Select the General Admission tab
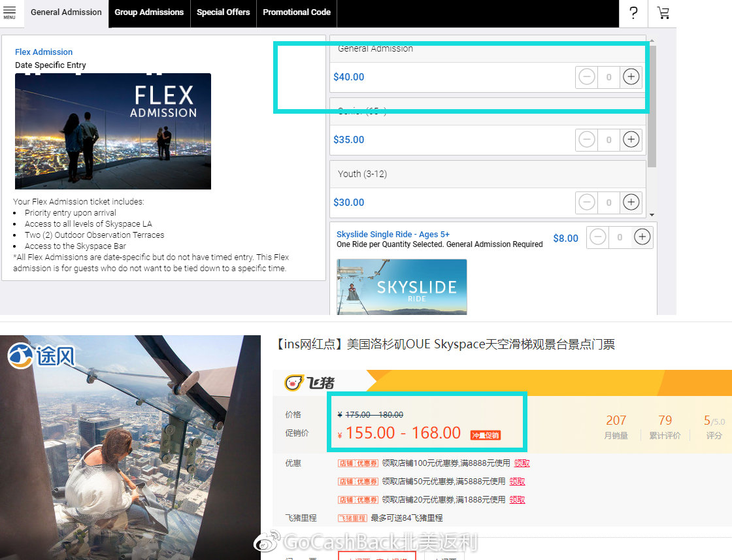The image size is (732, 560). point(66,12)
